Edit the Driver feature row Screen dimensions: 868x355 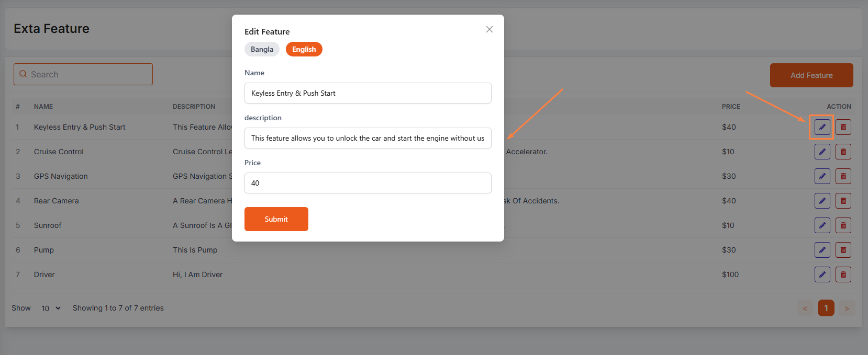click(x=822, y=274)
